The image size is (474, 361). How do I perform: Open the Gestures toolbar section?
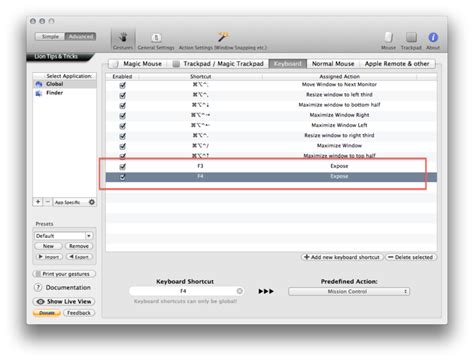[x=123, y=40]
